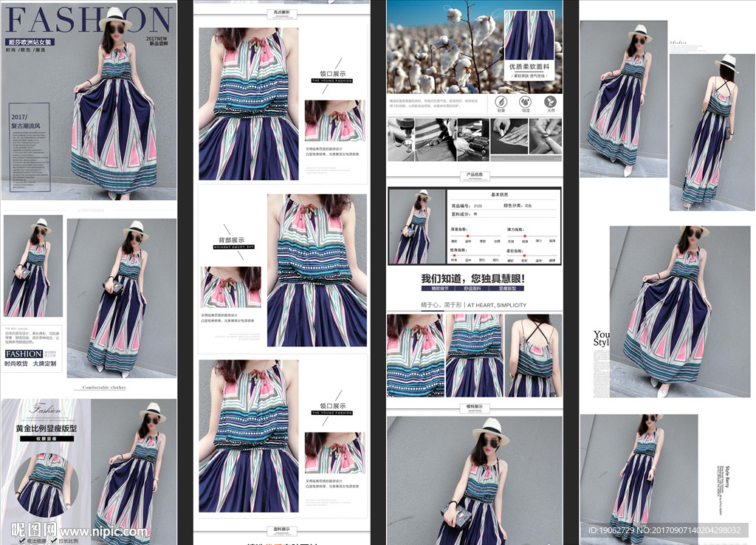The image size is (756, 545).
Task: Click the 领口展示 neckline title near top
Action: 333,75
